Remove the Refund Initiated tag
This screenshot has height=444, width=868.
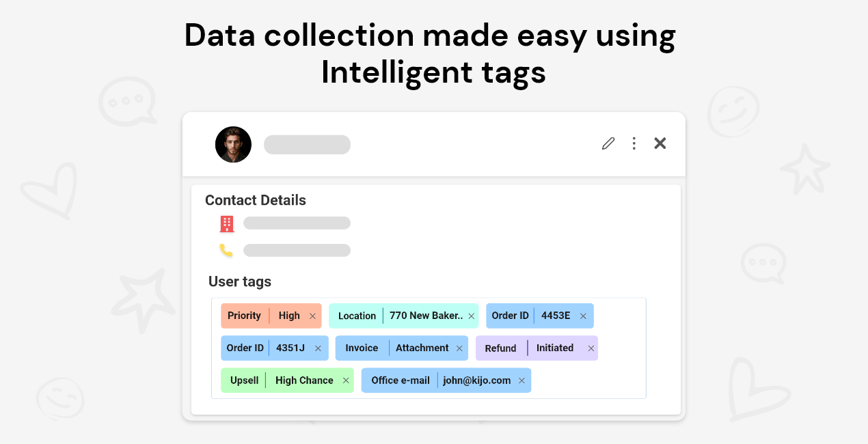591,348
